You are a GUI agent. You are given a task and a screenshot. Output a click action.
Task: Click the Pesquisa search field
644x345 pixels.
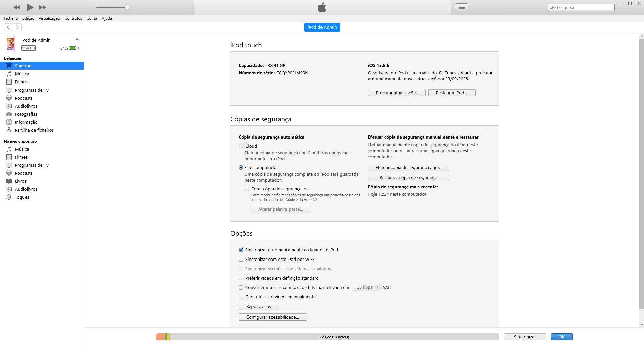click(581, 7)
